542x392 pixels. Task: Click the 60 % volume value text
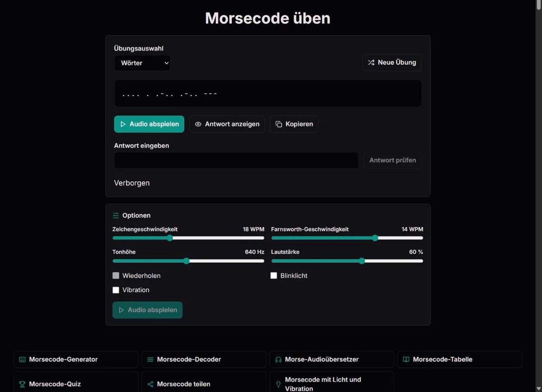click(416, 252)
